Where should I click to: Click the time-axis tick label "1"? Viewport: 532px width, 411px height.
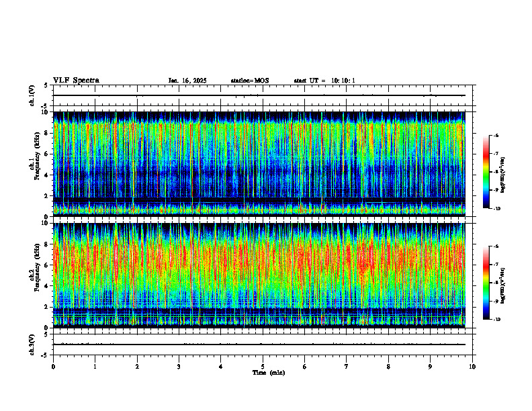(95, 367)
